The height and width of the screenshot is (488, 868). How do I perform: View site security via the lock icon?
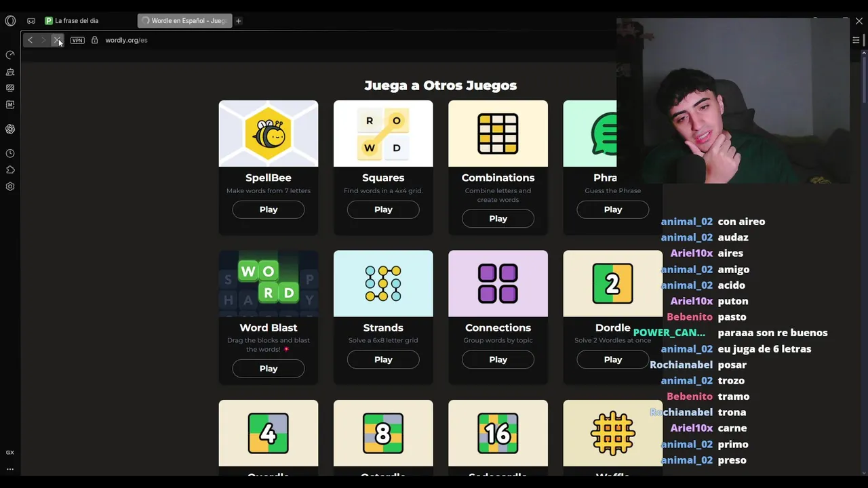click(x=94, y=40)
